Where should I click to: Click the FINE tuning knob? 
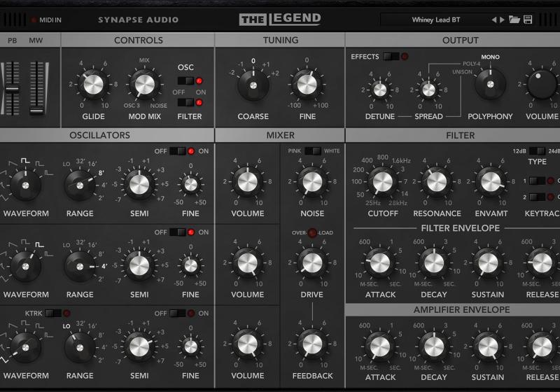[x=307, y=85]
